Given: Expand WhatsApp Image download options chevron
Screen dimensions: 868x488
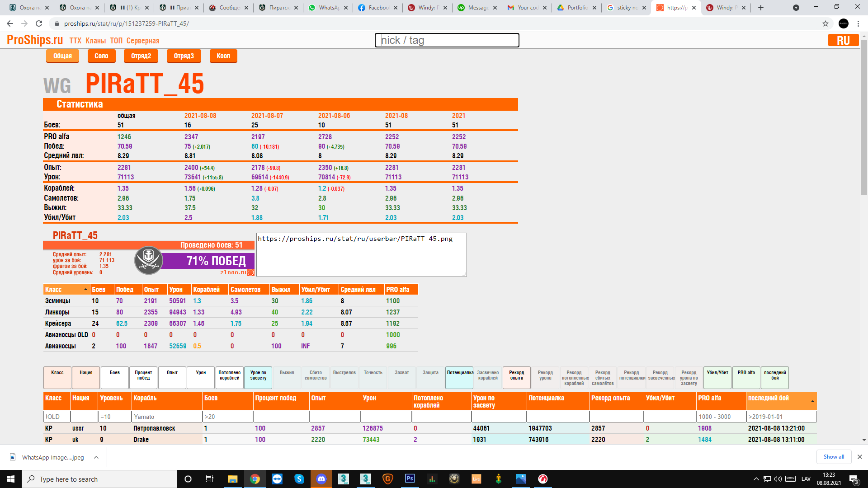Looking at the screenshot, I should tap(96, 457).
